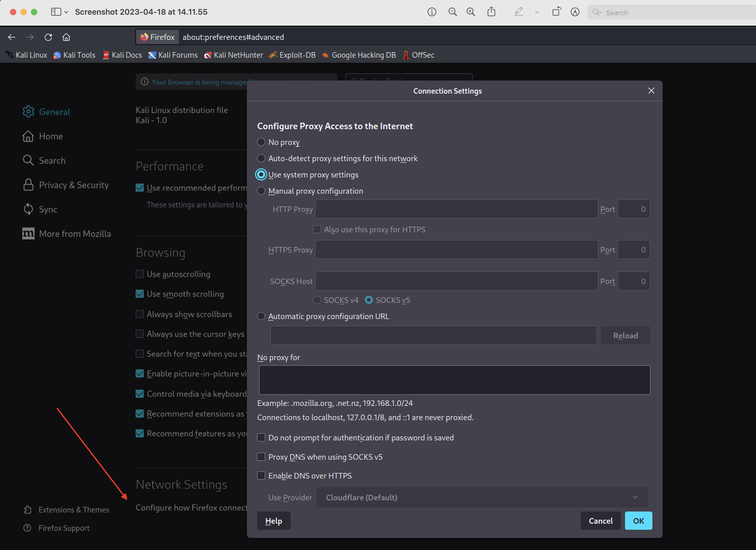756x550 pixels.
Task: Click the OK button in Connection Settings
Action: pyautogui.click(x=638, y=520)
